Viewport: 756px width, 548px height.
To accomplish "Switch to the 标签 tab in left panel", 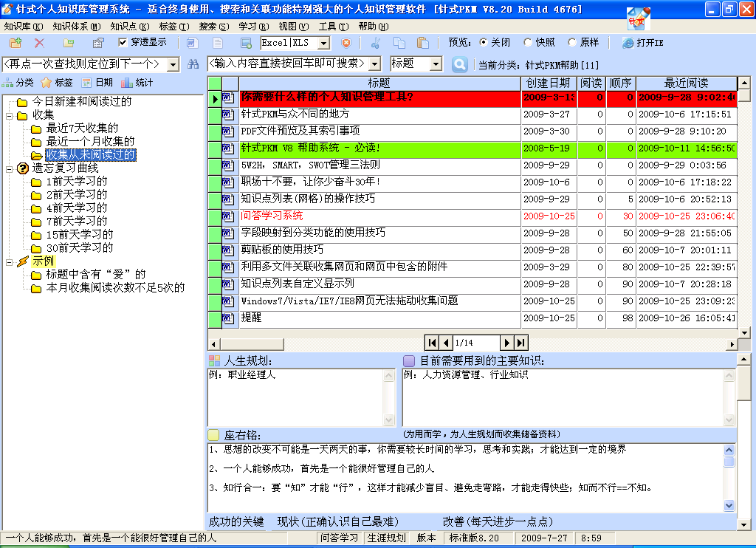I will (57, 83).
